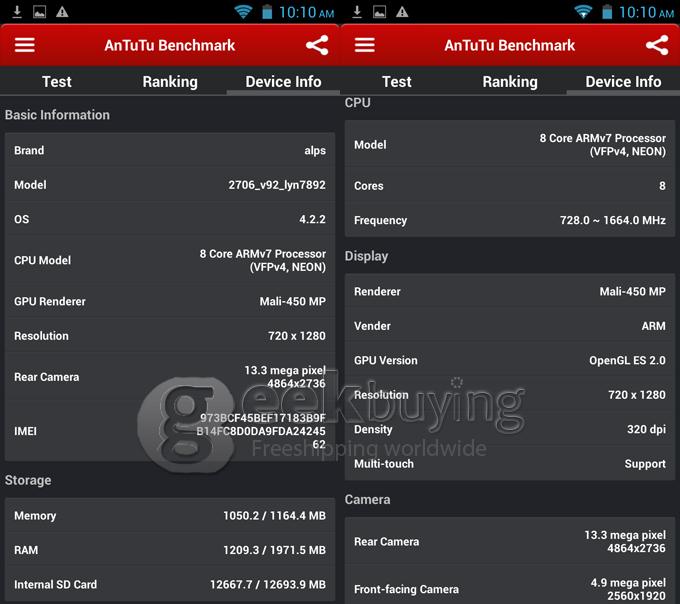
Task: Tap Wi-Fi status icon on right screen
Action: click(583, 12)
